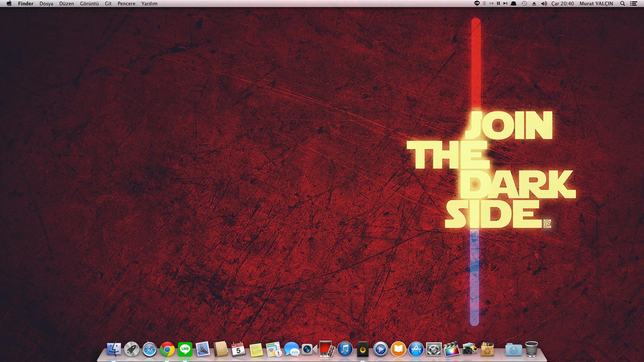Open the Finder icon in the Dock
This screenshot has height=362, width=644.
pos(114,349)
